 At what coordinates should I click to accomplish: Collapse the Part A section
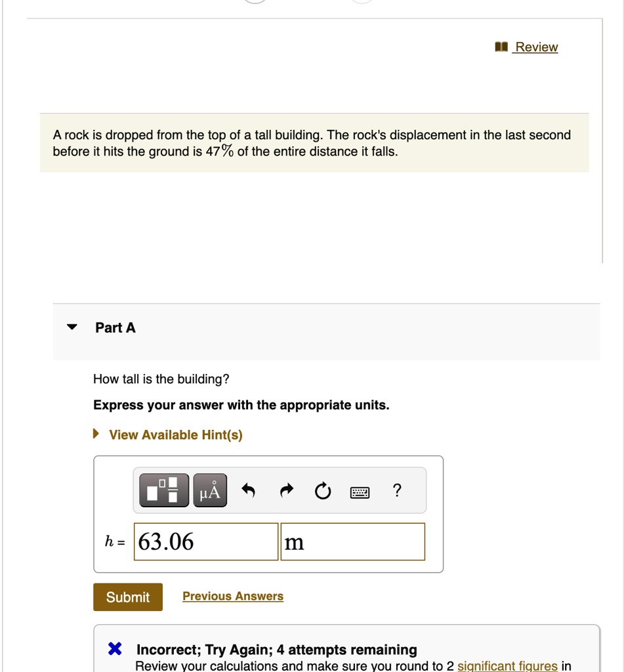pyautogui.click(x=72, y=327)
